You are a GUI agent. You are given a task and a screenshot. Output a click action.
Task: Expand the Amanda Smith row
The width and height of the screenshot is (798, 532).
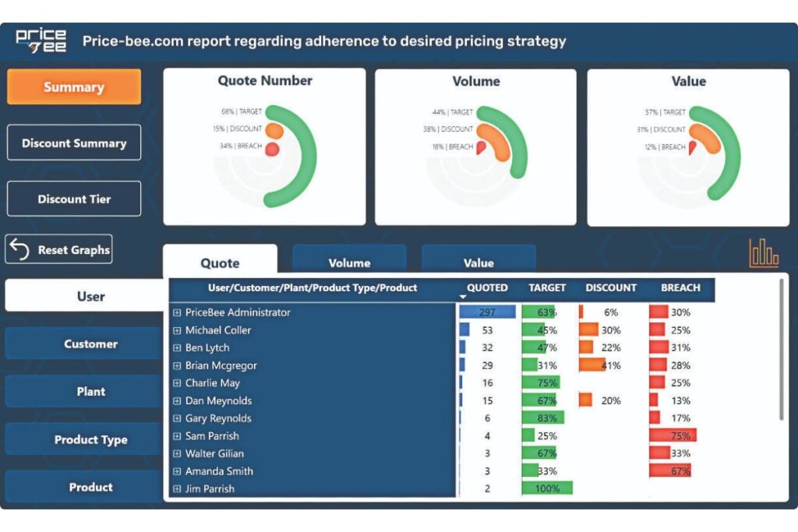point(177,471)
